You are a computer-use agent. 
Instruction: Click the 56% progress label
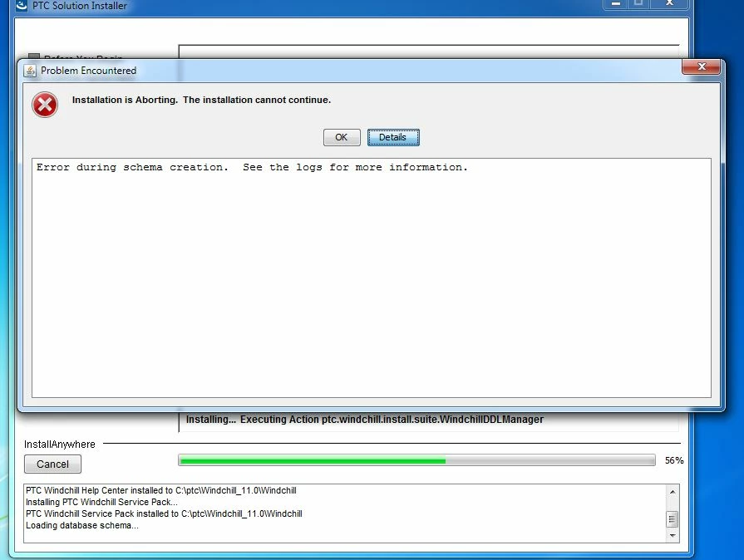[674, 460]
